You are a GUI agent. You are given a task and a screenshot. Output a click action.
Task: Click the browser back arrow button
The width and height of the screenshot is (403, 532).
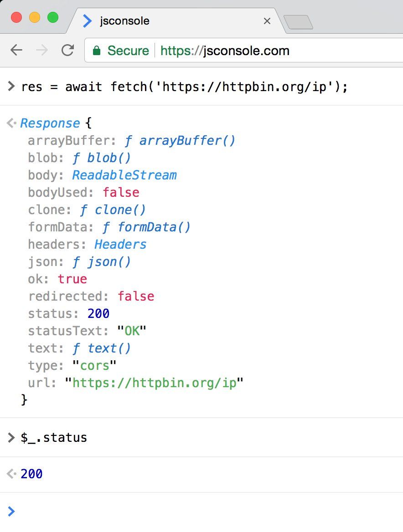[x=16, y=50]
